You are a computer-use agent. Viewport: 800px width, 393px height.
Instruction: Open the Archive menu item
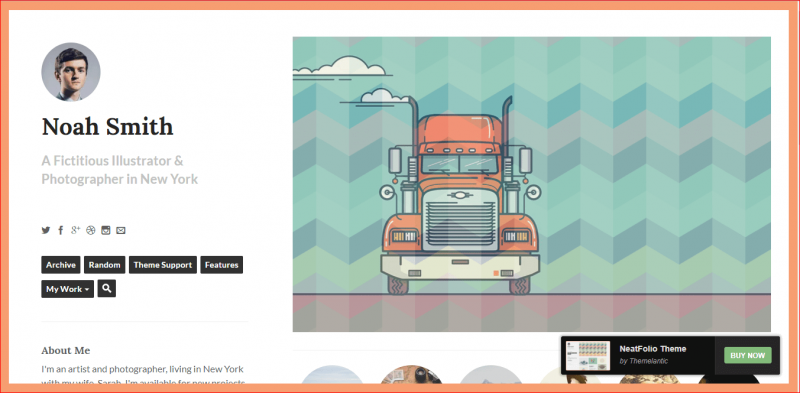click(61, 265)
